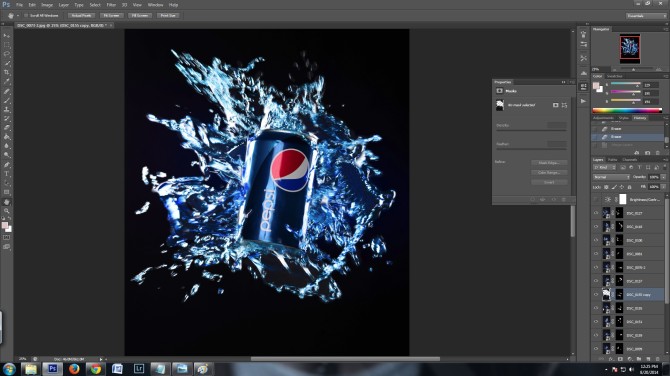Image resolution: width=670 pixels, height=376 pixels.
Task: Click the Navigator preview thumbnail
Action: [630, 48]
